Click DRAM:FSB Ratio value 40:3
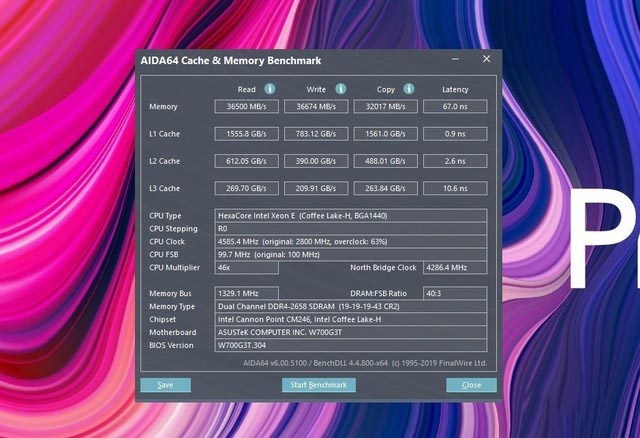 click(x=455, y=293)
